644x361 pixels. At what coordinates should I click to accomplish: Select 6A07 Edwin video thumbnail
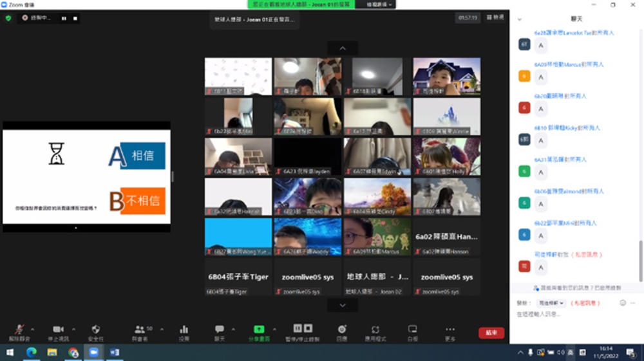click(377, 156)
